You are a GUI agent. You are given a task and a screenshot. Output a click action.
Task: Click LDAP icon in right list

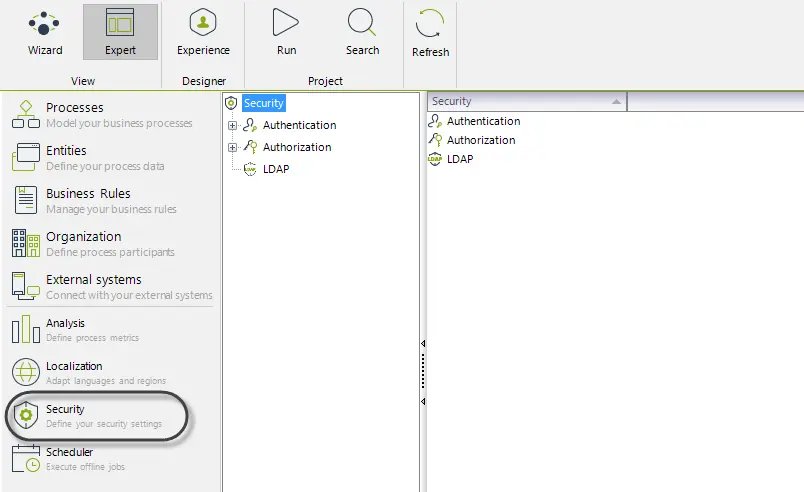pyautogui.click(x=435, y=159)
